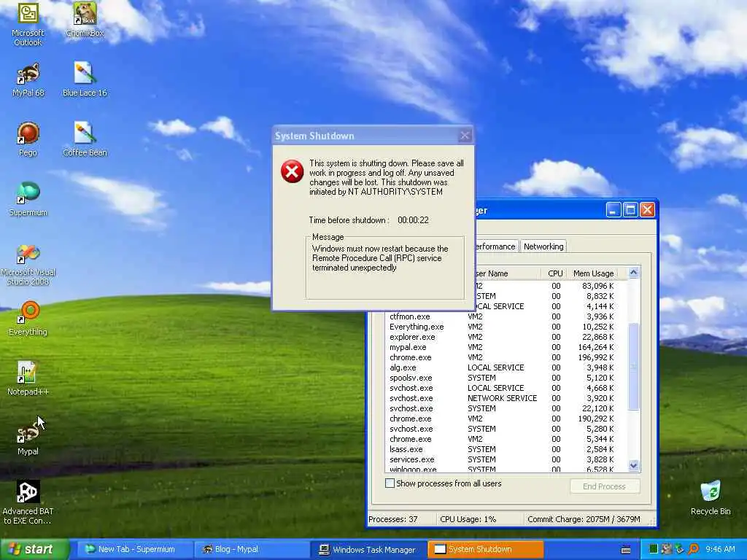This screenshot has height=560, width=747.
Task: Switch to the Performance tab in Task Manager
Action: pos(495,246)
